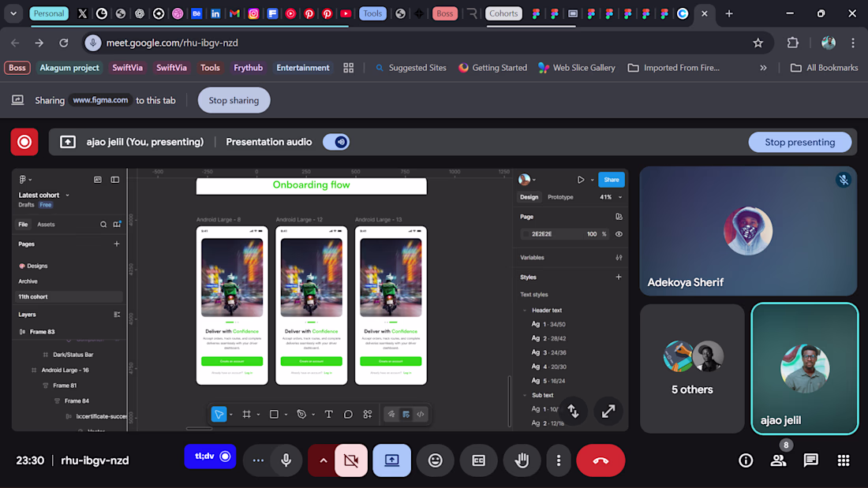
Task: Switch to the Design tab in Figma
Action: pos(529,197)
